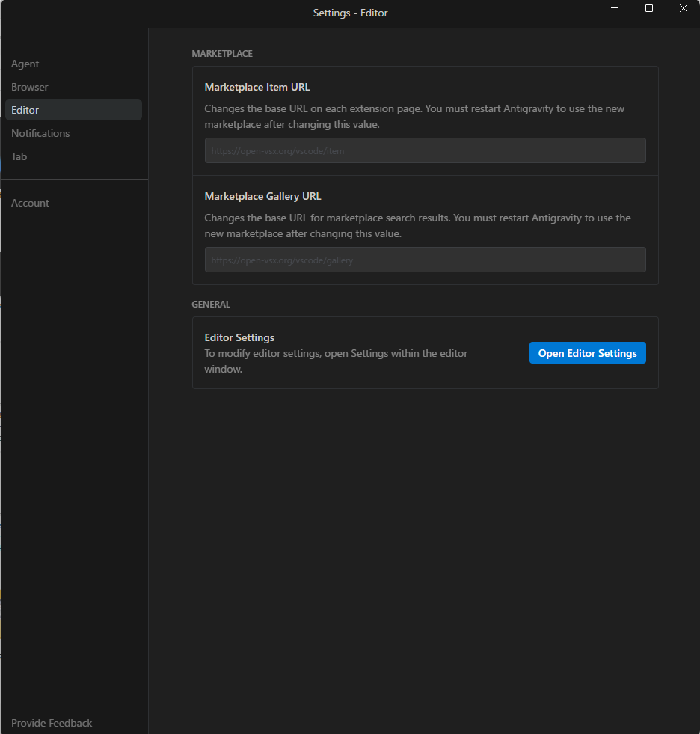Minimize the Settings window

(x=614, y=9)
